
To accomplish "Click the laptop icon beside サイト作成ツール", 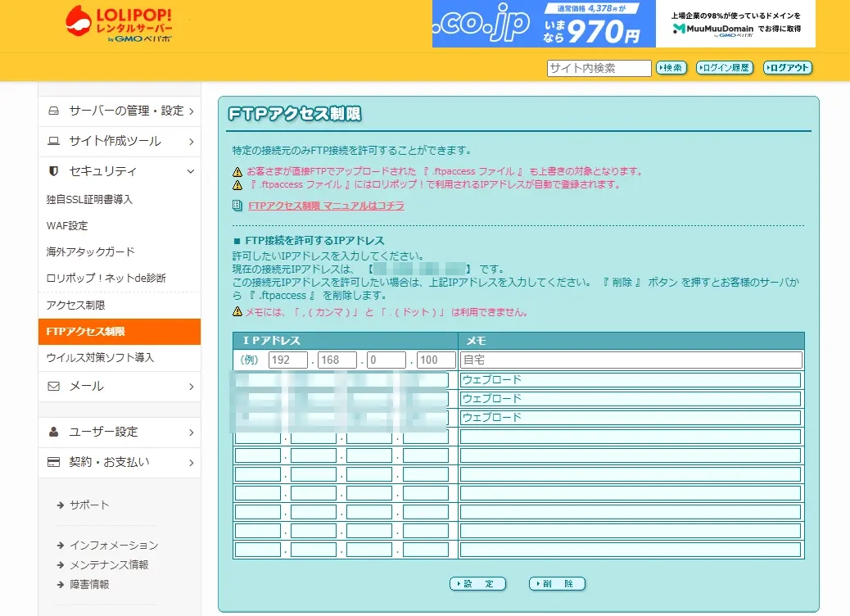I will click(x=54, y=141).
